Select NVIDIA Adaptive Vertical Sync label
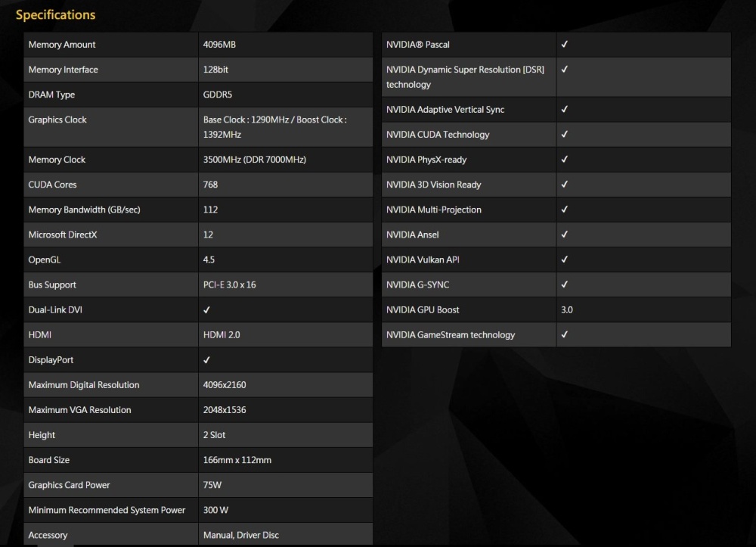Image resolution: width=756 pixels, height=547 pixels. (x=445, y=110)
